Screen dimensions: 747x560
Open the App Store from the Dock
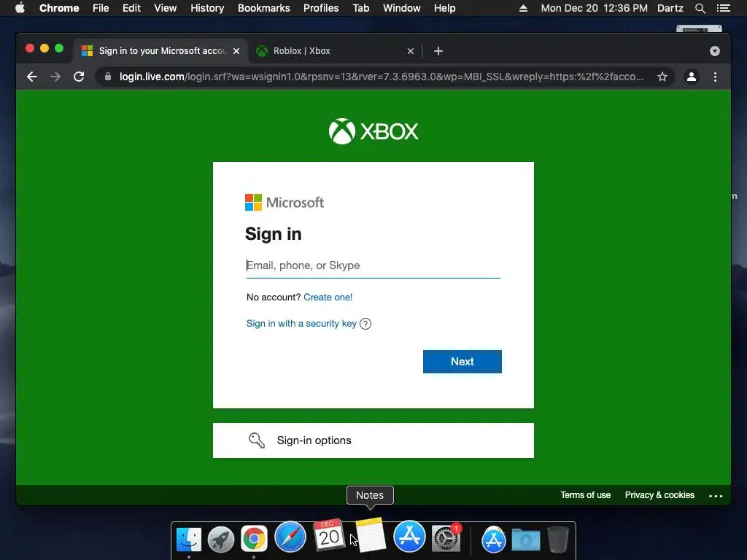click(x=409, y=536)
